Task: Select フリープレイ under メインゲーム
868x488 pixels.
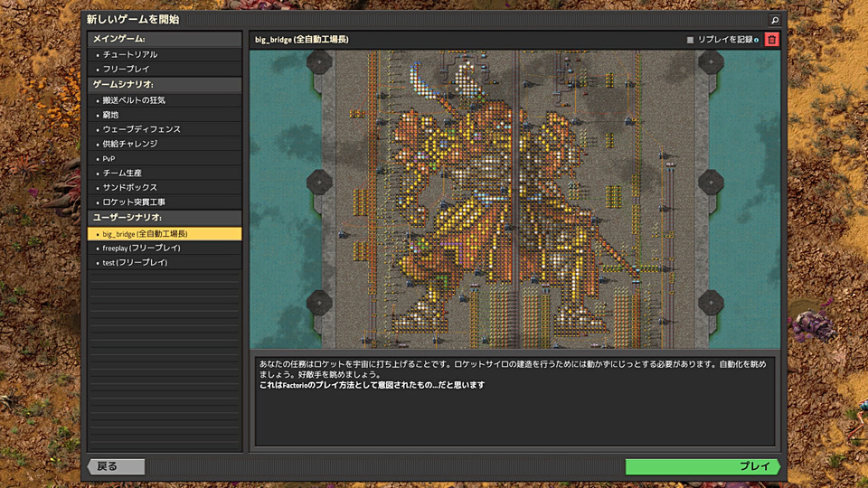Action: (x=165, y=69)
